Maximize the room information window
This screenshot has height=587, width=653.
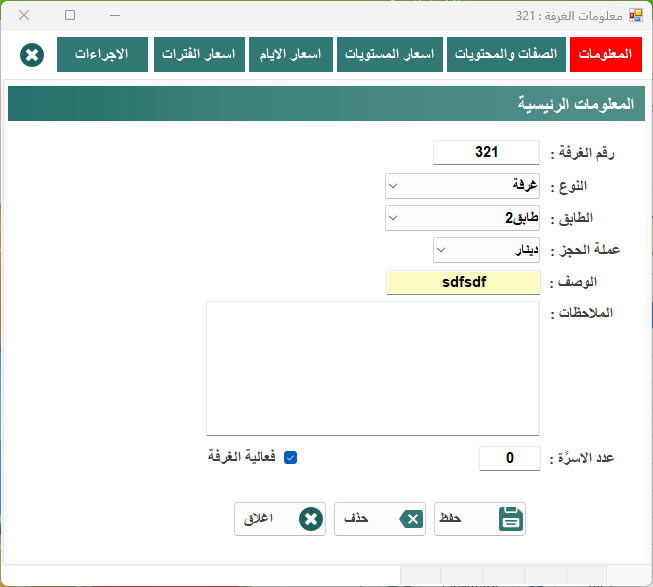70,15
